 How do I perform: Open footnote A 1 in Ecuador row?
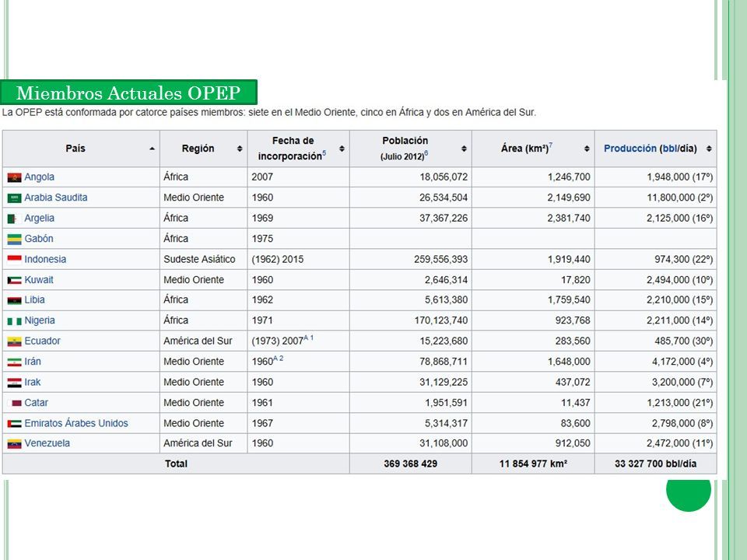(309, 338)
